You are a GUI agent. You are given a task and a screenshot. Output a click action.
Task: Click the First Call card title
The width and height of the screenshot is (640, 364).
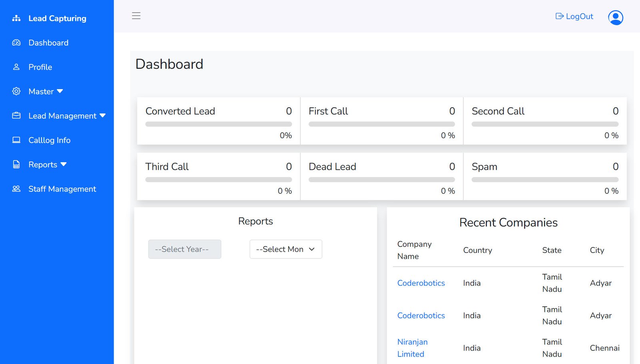click(328, 111)
